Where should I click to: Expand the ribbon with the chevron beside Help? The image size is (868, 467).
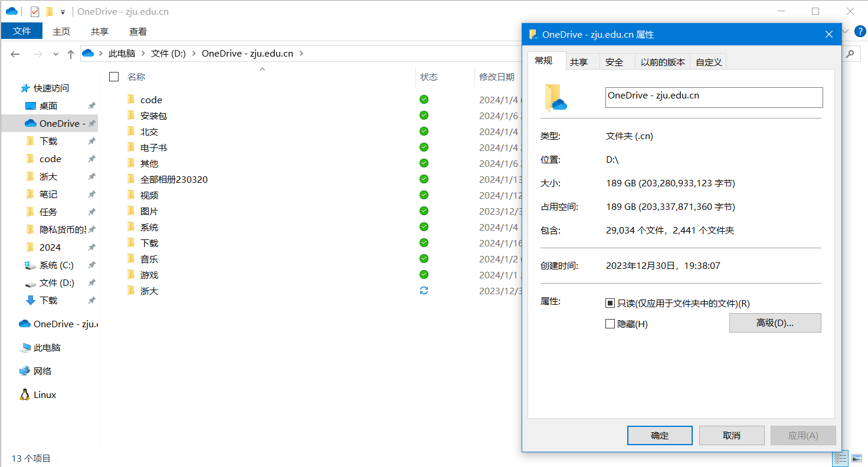click(x=846, y=31)
